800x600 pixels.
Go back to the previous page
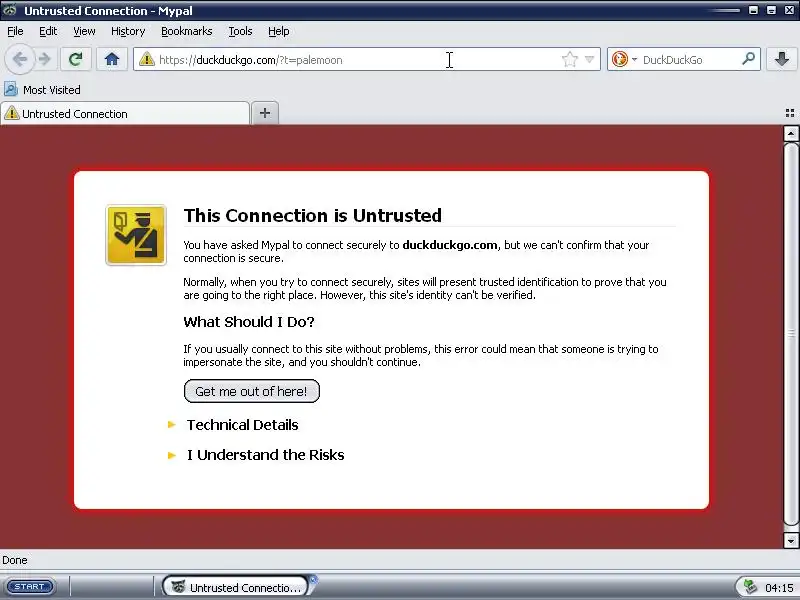19,59
